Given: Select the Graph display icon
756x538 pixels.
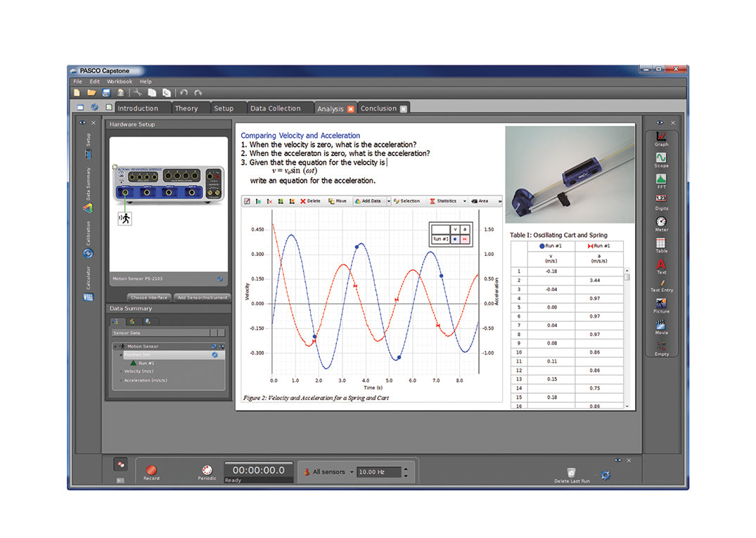Looking at the screenshot, I should 661,136.
